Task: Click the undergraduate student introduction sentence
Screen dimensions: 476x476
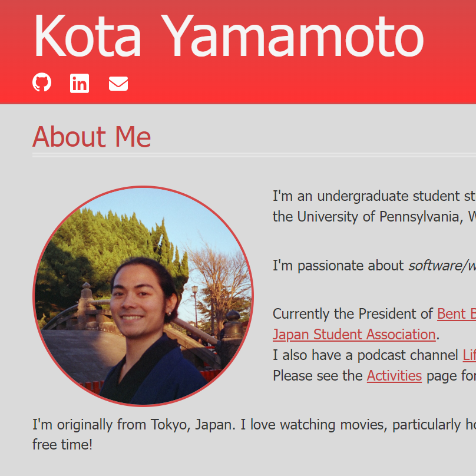Action: pos(371,196)
